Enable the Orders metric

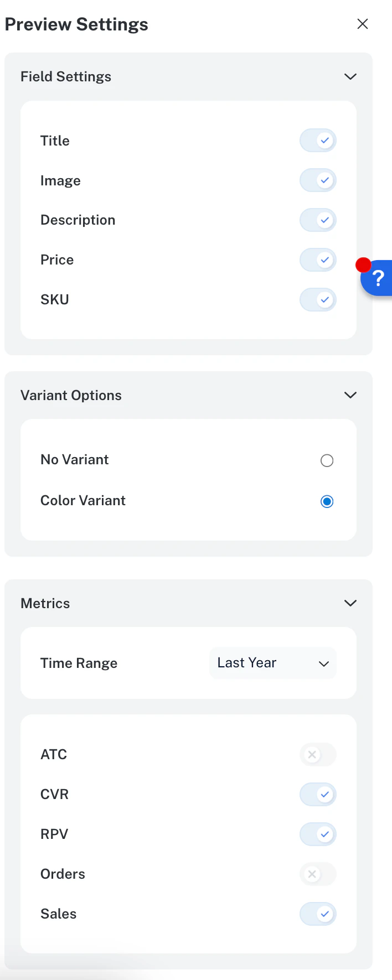click(x=318, y=874)
